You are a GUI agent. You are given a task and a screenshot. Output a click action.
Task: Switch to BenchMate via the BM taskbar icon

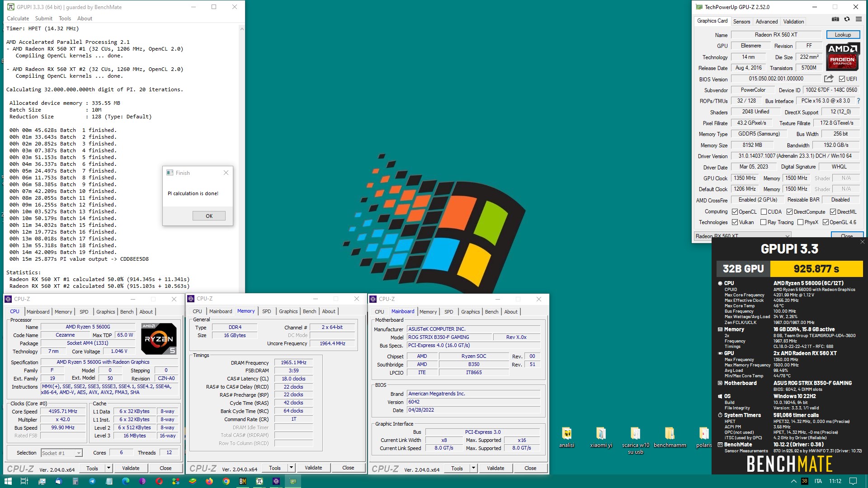(243, 481)
